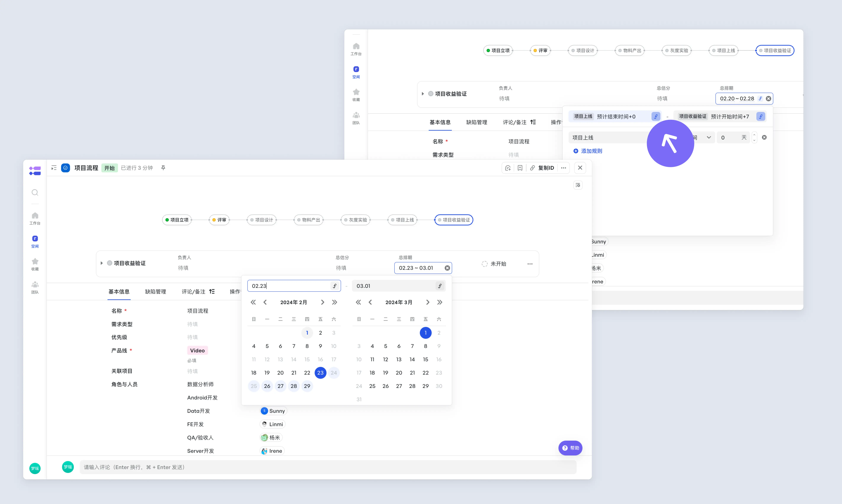
Task: Open the 未开始 status selector
Action: point(494,264)
